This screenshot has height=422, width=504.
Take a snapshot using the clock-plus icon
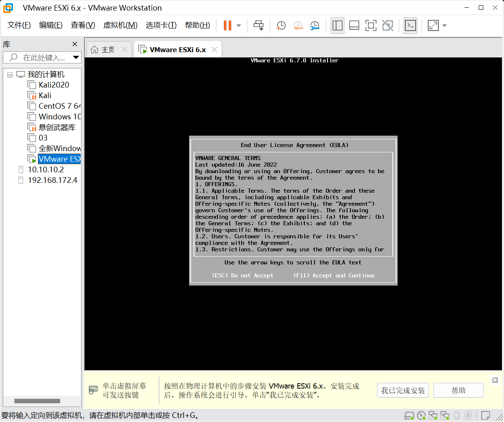coord(281,26)
